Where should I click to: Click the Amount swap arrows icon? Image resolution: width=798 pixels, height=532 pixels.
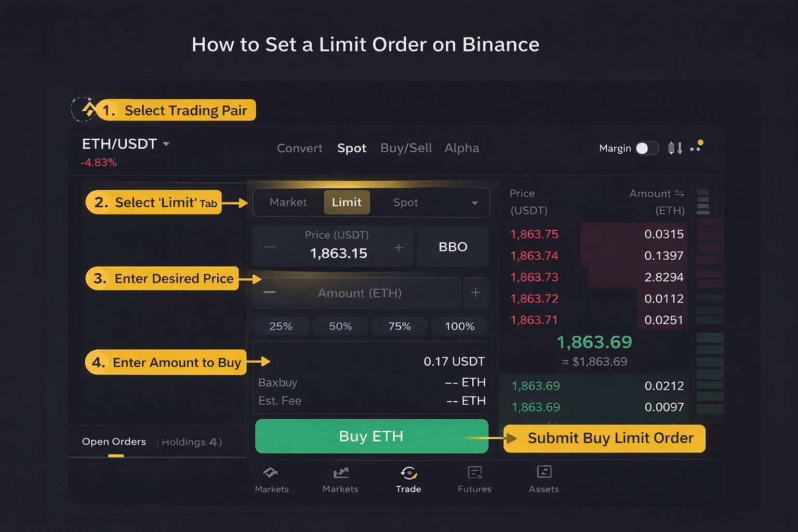(x=680, y=193)
